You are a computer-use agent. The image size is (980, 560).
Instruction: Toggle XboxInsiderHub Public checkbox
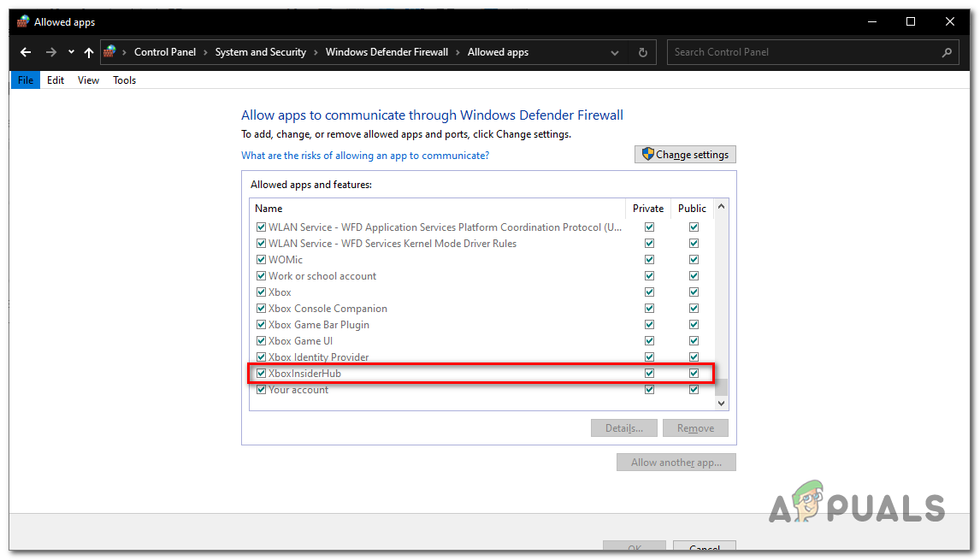694,373
